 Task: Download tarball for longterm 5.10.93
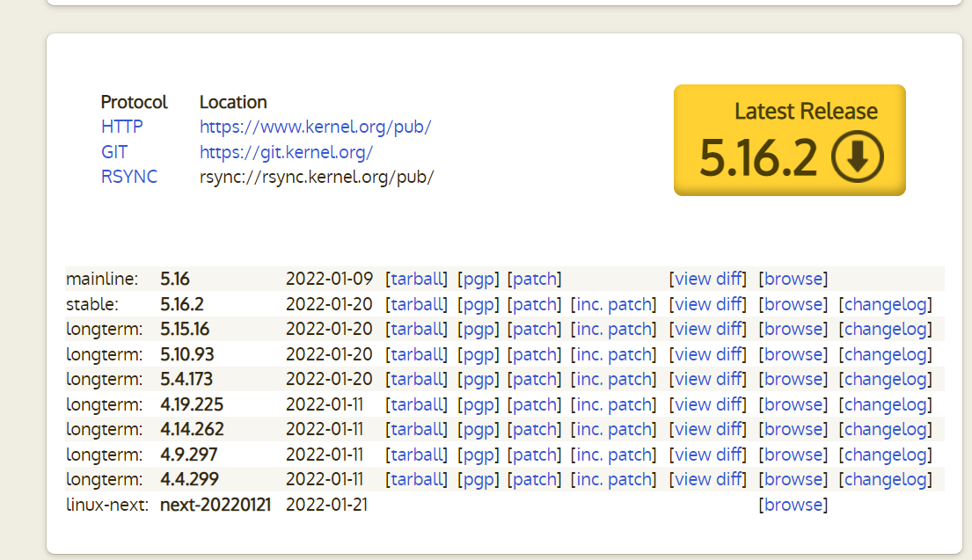(x=417, y=354)
